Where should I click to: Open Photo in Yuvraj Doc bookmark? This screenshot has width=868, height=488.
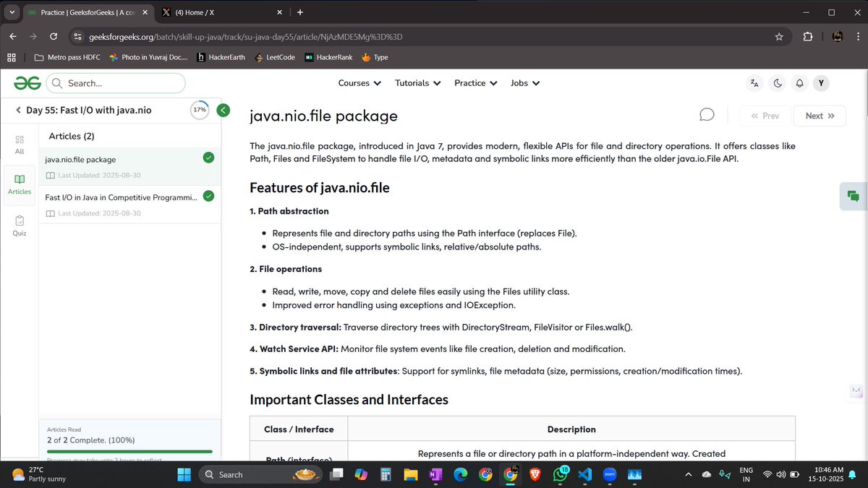[147, 57]
